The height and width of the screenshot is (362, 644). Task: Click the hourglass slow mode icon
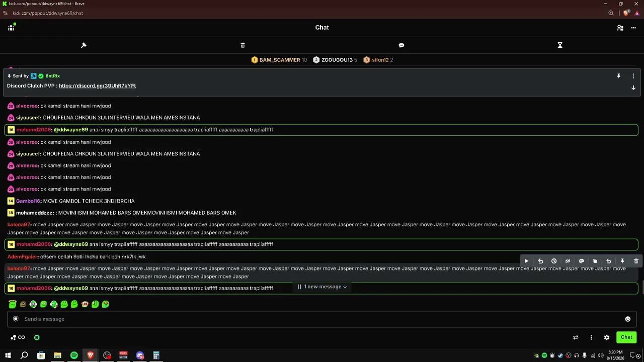tap(560, 45)
